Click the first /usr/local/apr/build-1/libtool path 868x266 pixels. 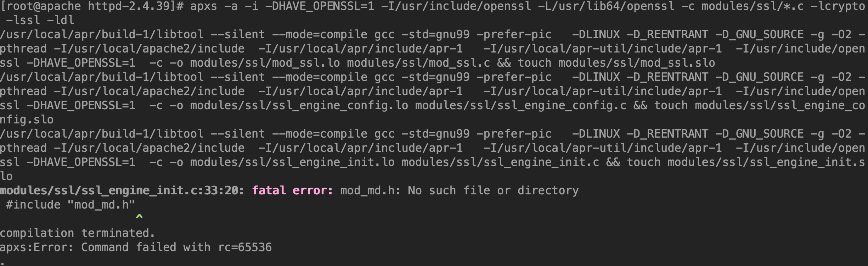coord(102,35)
